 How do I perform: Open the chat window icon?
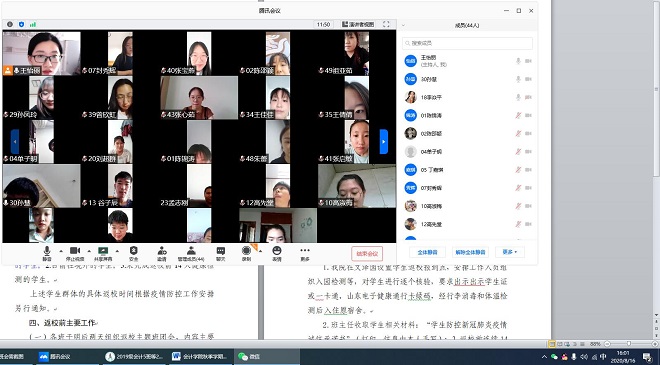point(221,253)
